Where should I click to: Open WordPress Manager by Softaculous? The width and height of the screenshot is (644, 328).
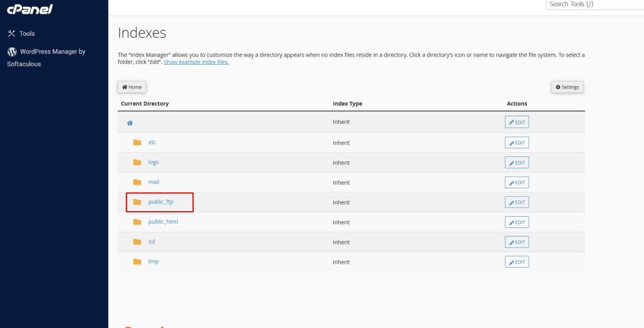point(52,52)
